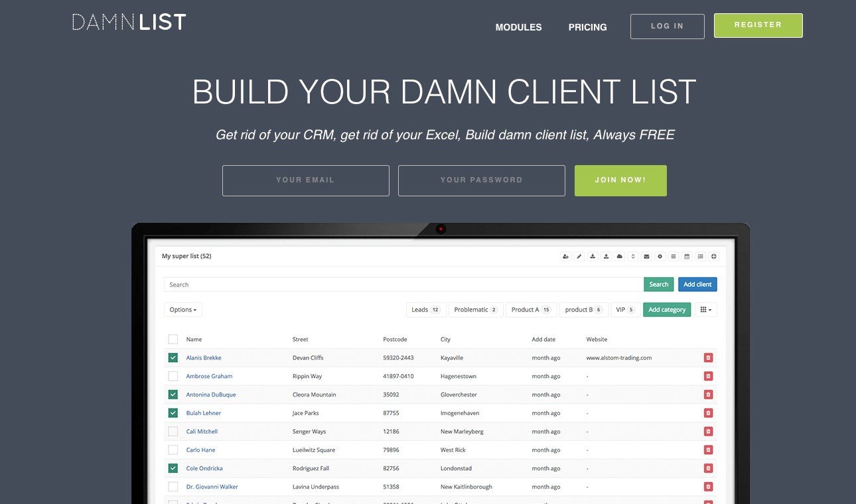Image resolution: width=856 pixels, height=504 pixels.
Task: Check the Cali Mitchell checkbox
Action: (x=173, y=431)
